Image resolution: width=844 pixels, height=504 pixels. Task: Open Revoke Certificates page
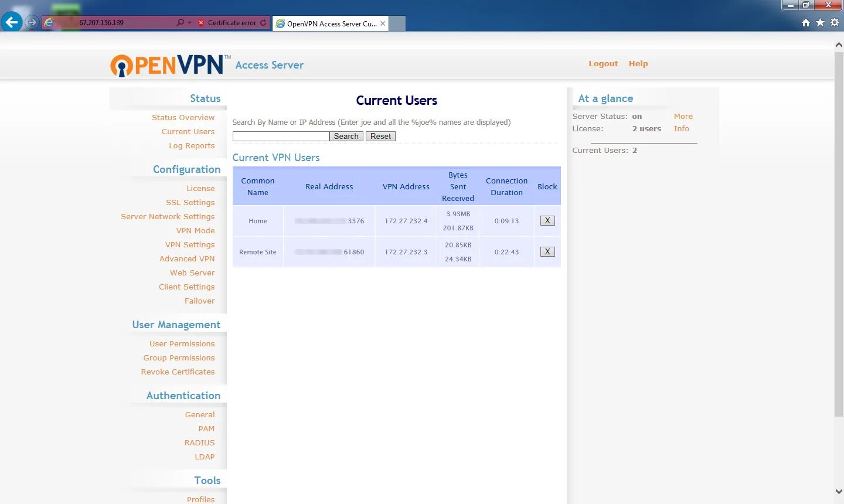178,372
